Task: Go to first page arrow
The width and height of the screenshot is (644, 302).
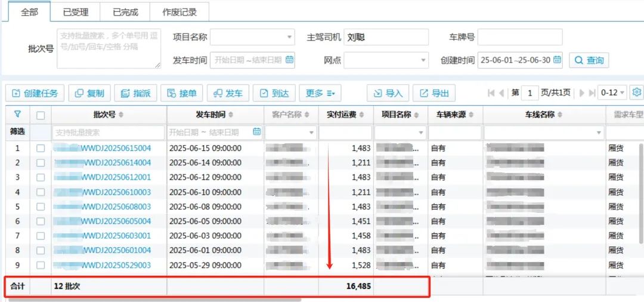Action: click(x=491, y=93)
